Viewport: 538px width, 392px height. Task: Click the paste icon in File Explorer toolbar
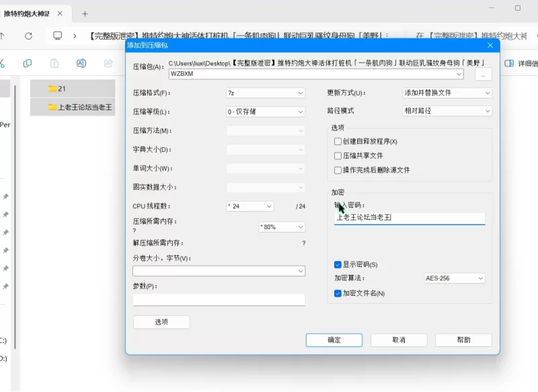[54, 63]
